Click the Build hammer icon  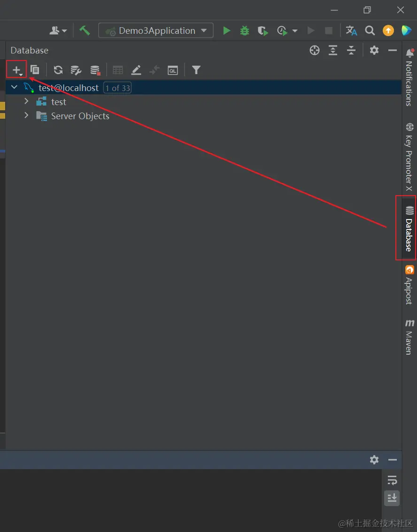[x=85, y=30]
